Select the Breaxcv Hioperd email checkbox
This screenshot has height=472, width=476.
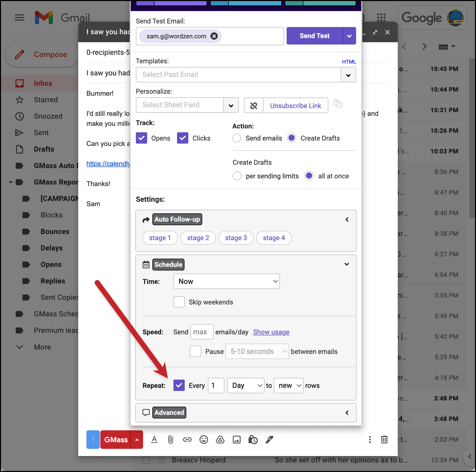pyautogui.click(x=146, y=460)
